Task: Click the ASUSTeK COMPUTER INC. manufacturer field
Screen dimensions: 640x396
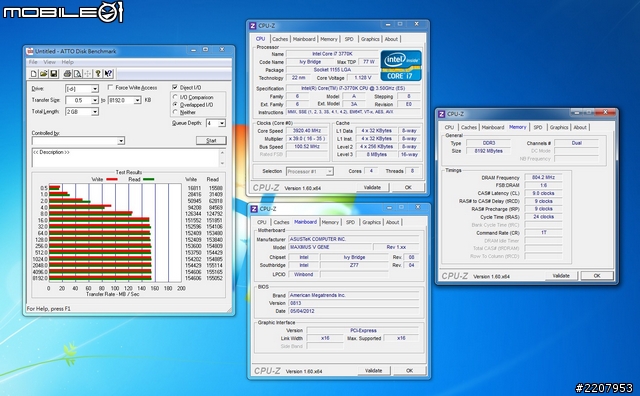Action: [354, 239]
